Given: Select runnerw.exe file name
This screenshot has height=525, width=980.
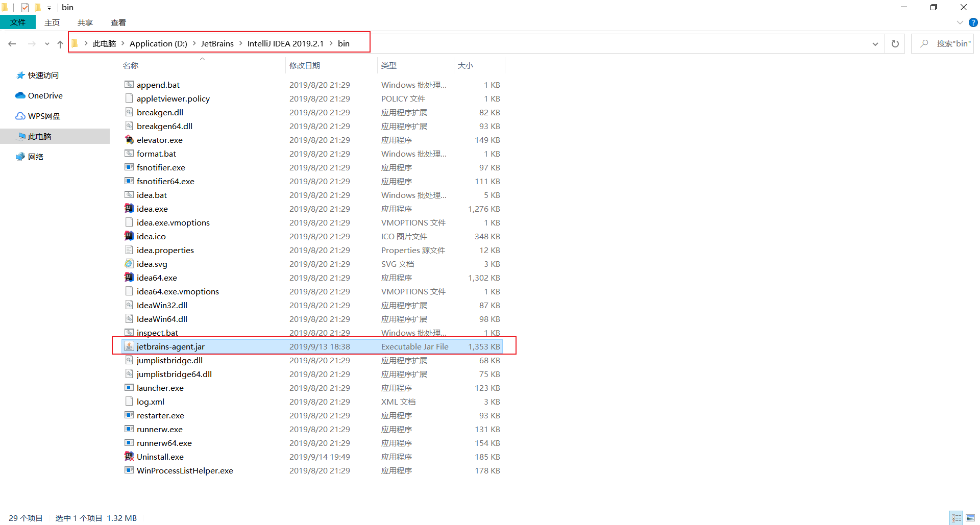Looking at the screenshot, I should tap(159, 429).
